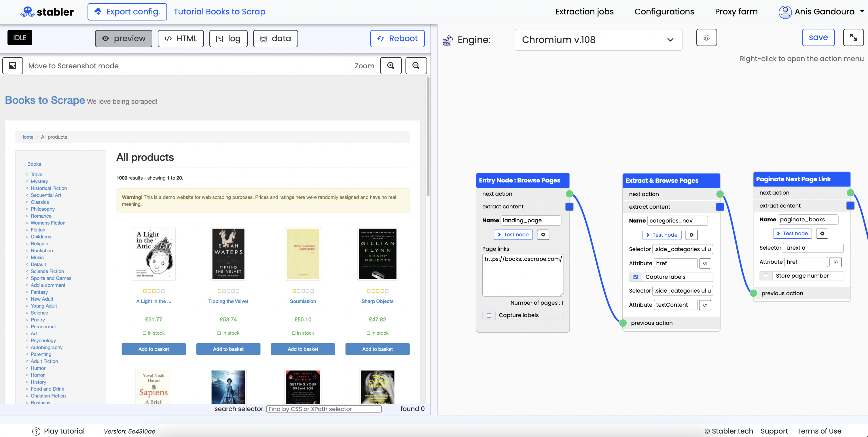The width and height of the screenshot is (868, 437).
Task: Click Mystery category in preview
Action: [x=39, y=181]
